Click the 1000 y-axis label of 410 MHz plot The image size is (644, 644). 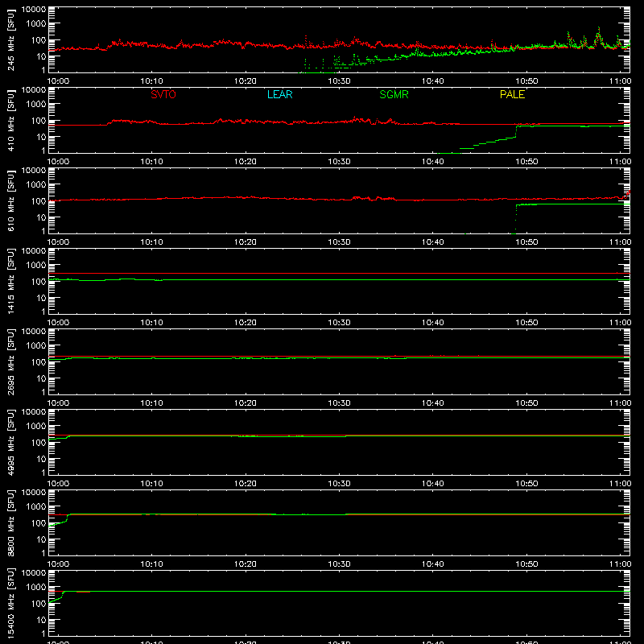36,105
